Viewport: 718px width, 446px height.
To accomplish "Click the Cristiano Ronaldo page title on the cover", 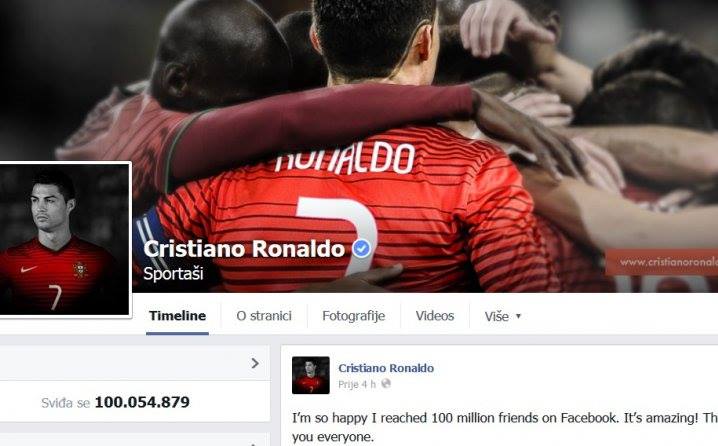I will pyautogui.click(x=244, y=249).
